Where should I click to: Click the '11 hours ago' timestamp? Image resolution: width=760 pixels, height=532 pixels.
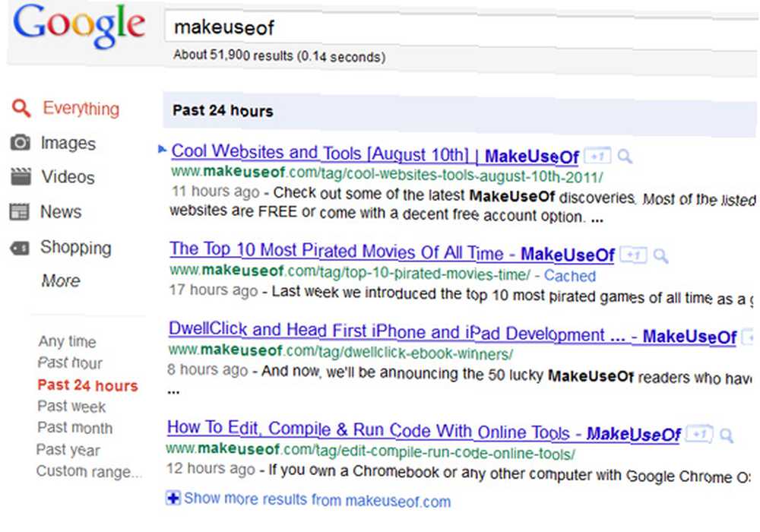216,192
